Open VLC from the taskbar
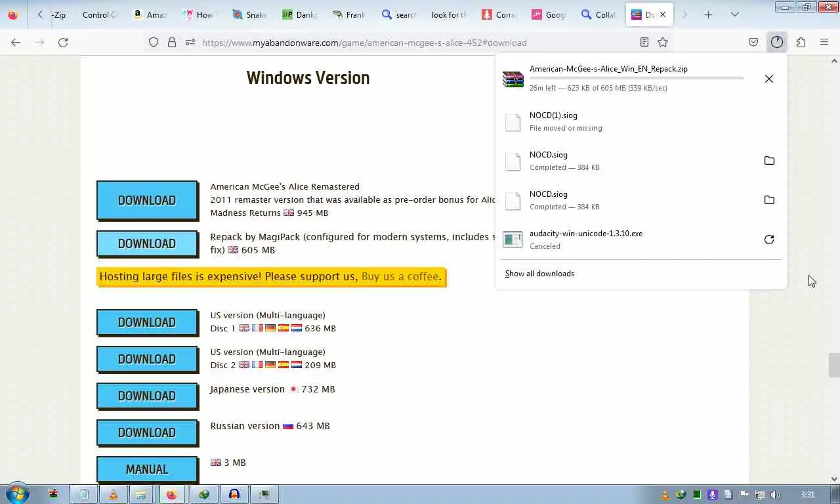Screen dimensions: 840x504 click(113, 494)
